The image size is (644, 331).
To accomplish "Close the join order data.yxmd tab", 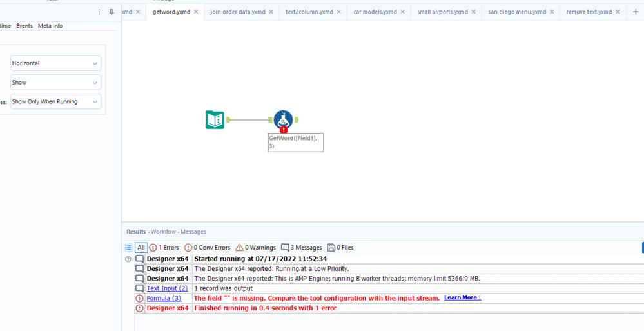I will 271,12.
